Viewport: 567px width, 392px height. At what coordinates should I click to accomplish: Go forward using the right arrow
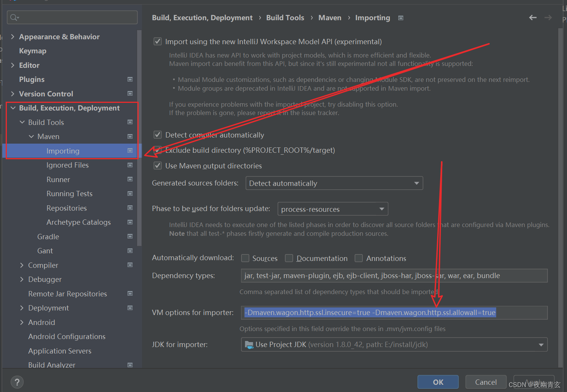[548, 18]
